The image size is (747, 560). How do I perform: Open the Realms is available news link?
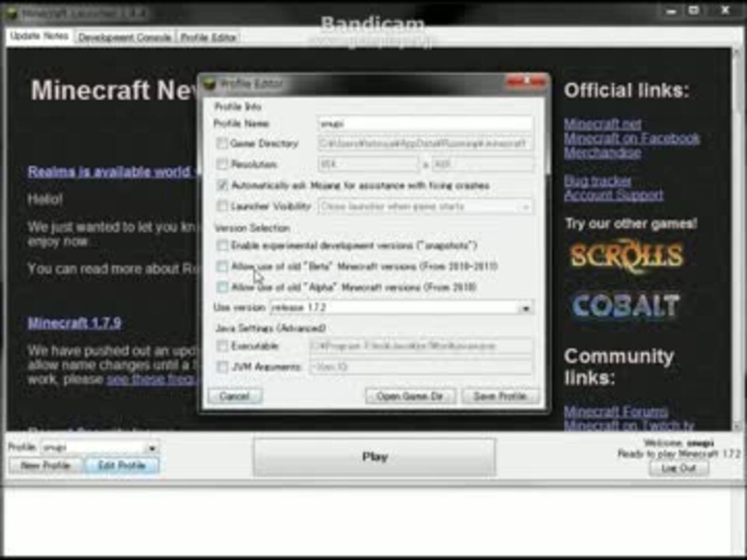tap(112, 171)
